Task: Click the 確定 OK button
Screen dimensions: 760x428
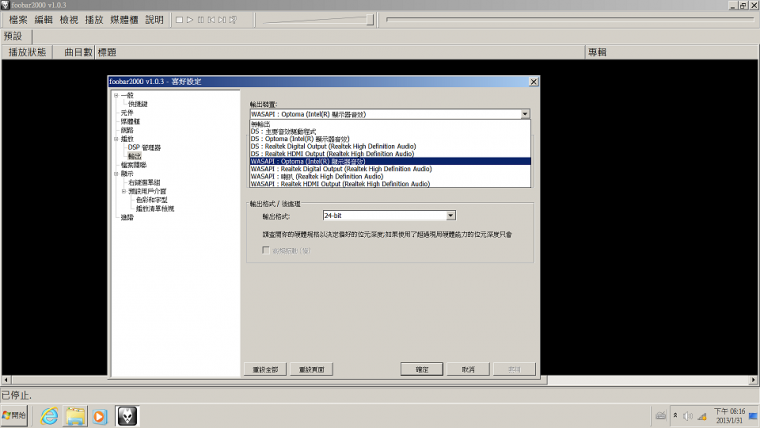Action: 422,369
